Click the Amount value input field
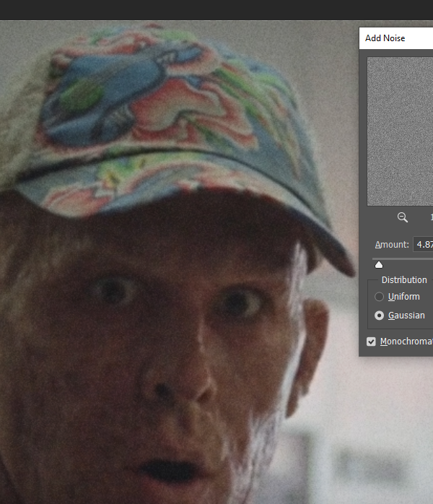 (423, 244)
